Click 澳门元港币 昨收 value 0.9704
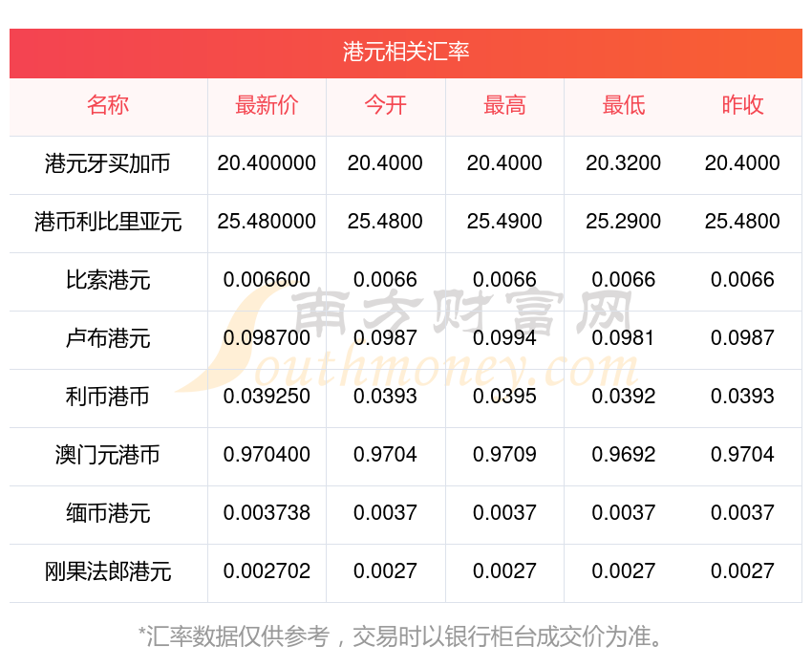 pyautogui.click(x=742, y=455)
